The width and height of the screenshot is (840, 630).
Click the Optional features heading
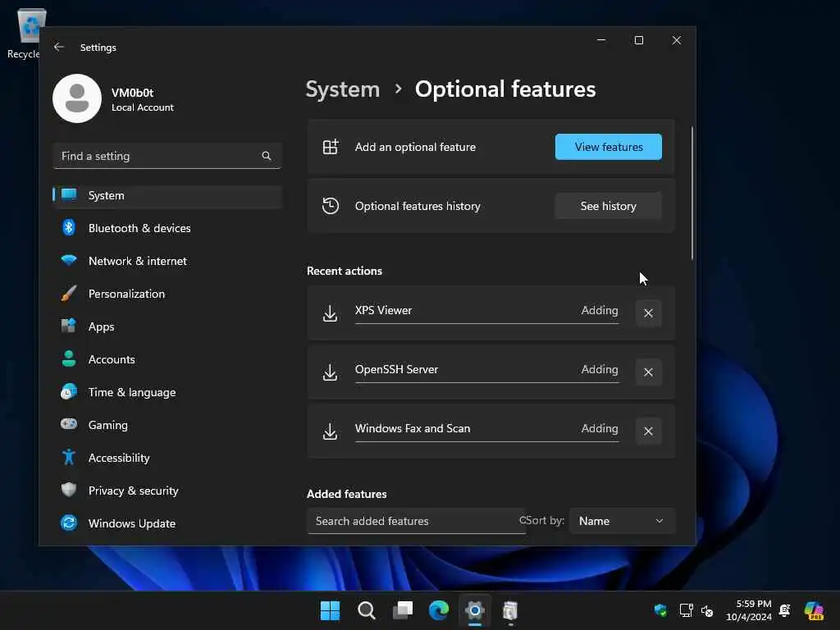click(505, 89)
